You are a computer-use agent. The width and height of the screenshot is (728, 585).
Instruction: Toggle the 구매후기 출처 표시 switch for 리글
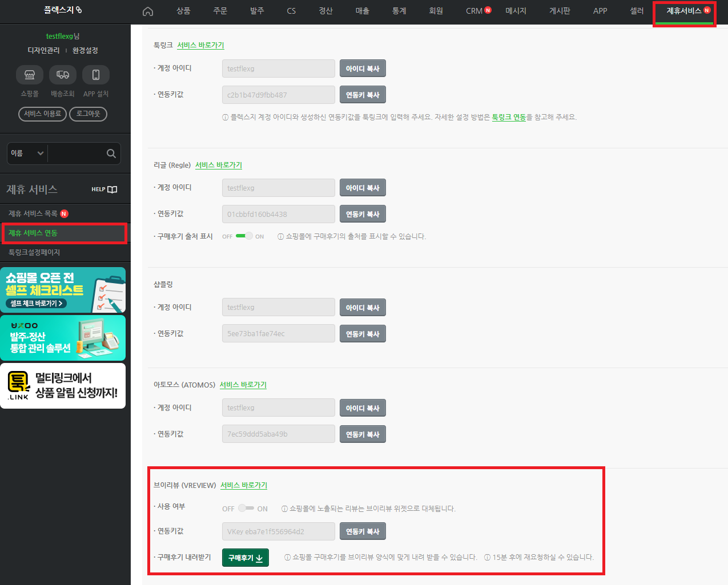244,236
